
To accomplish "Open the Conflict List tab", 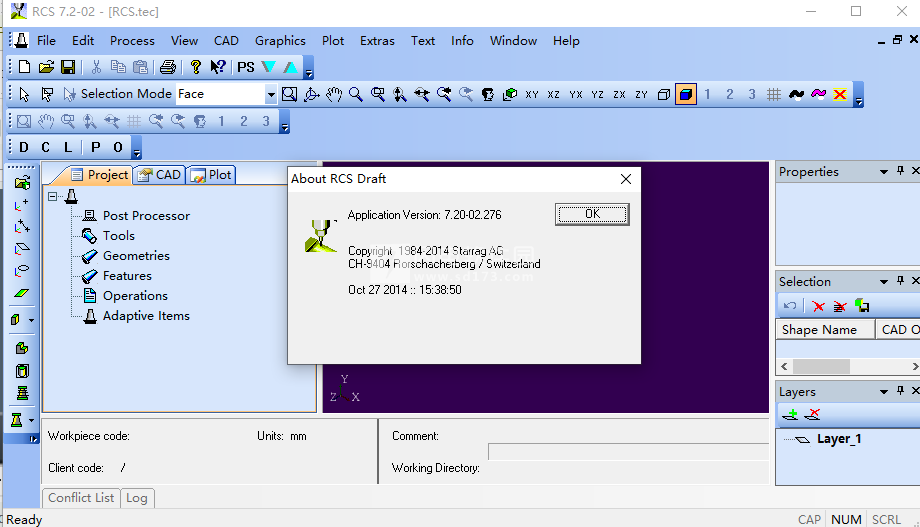I will 81,498.
